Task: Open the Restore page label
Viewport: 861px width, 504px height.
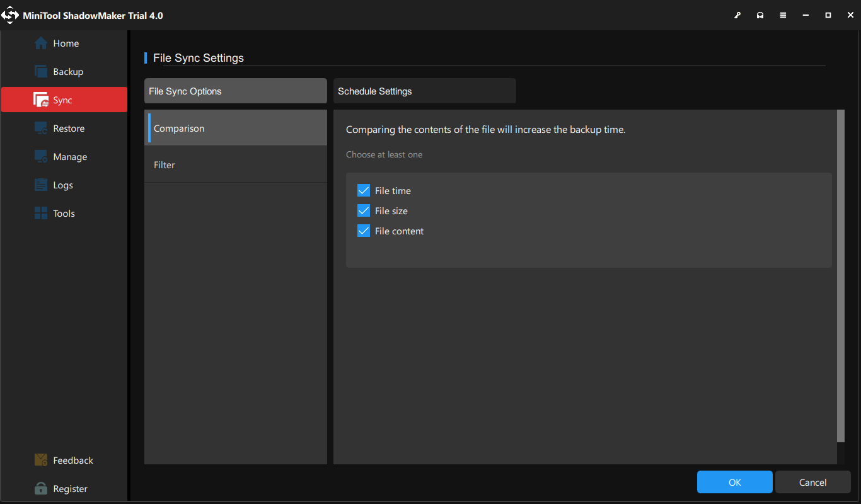Action: click(69, 129)
